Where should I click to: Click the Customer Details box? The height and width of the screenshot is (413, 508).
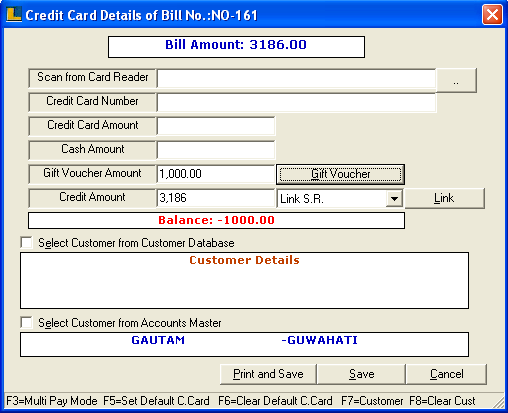pyautogui.click(x=244, y=280)
